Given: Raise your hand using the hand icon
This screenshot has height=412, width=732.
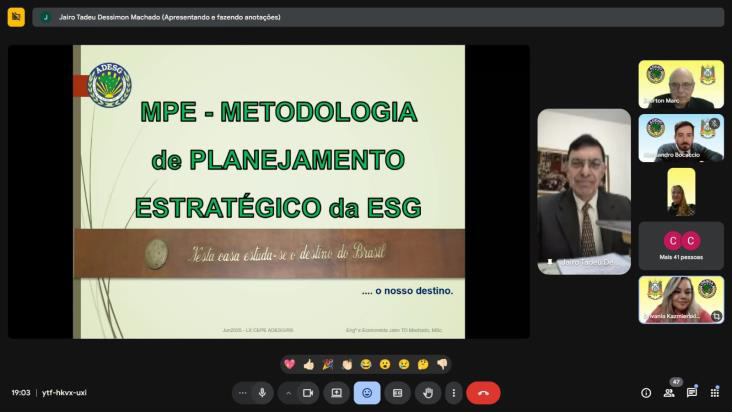Looking at the screenshot, I should click(x=427, y=393).
